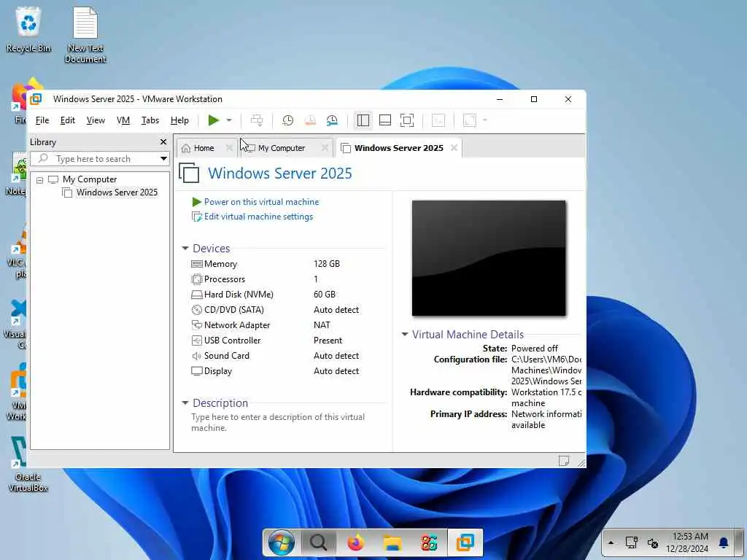This screenshot has height=560, width=747.
Task: Select the New Text Document desktop icon
Action: pos(85,35)
